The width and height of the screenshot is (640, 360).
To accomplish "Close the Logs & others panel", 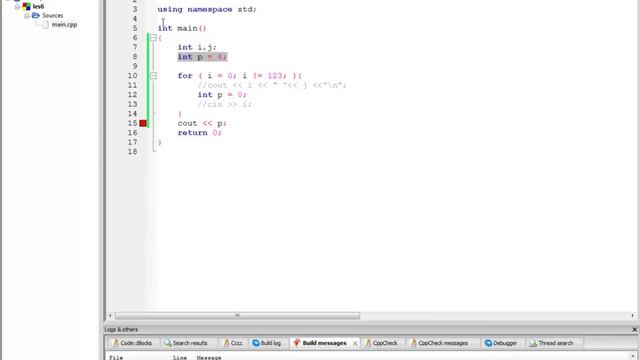I will (634, 329).
